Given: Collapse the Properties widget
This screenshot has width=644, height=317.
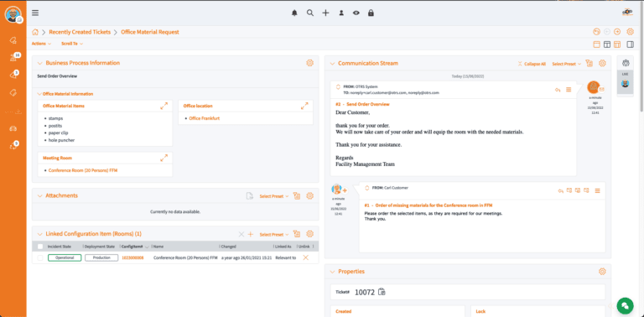Looking at the screenshot, I should click(x=332, y=272).
